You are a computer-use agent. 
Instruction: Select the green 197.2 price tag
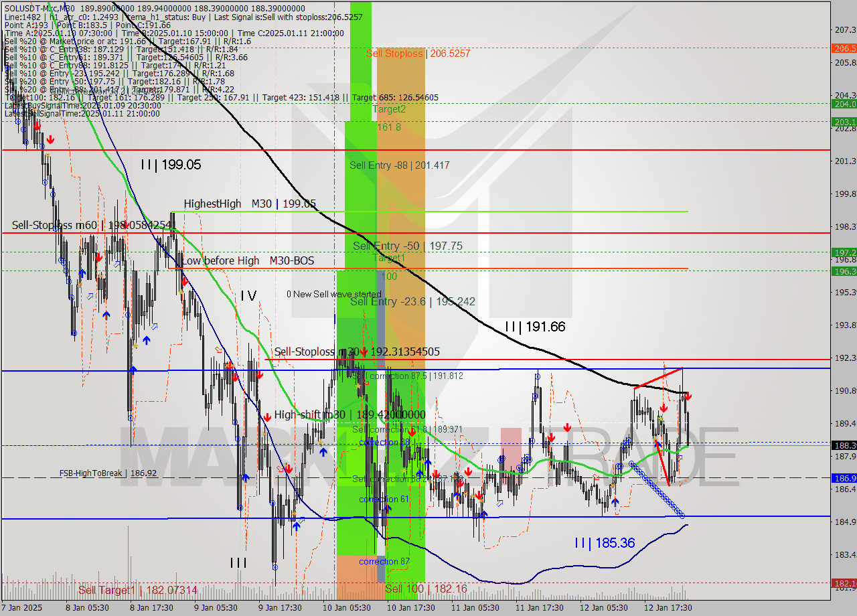tap(844, 252)
